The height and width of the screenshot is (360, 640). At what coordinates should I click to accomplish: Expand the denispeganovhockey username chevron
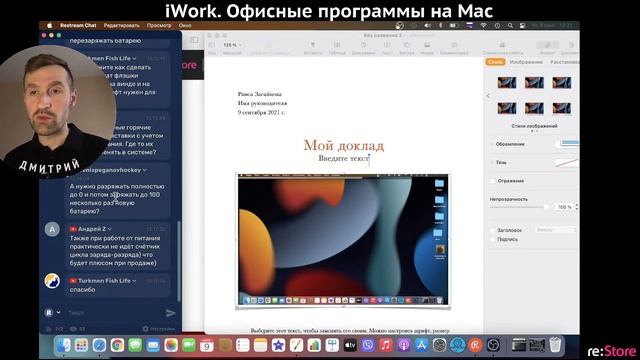click(144, 170)
